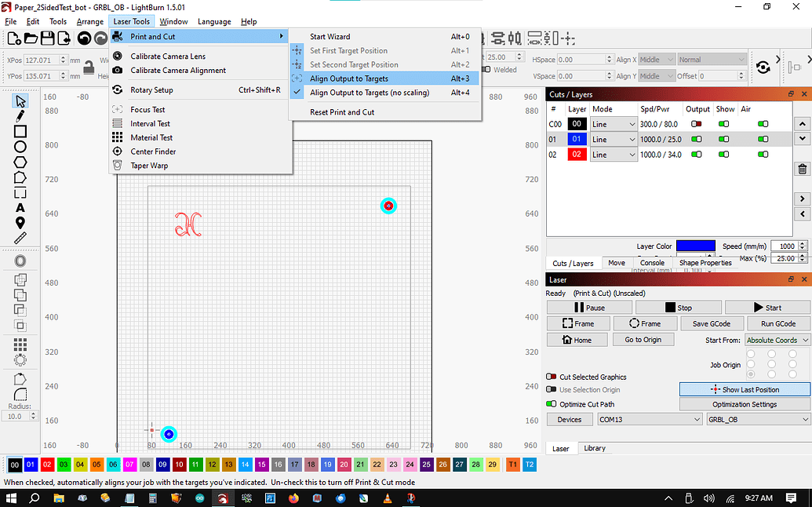Open Windows Start menu
The width and height of the screenshot is (812, 507).
(x=11, y=498)
